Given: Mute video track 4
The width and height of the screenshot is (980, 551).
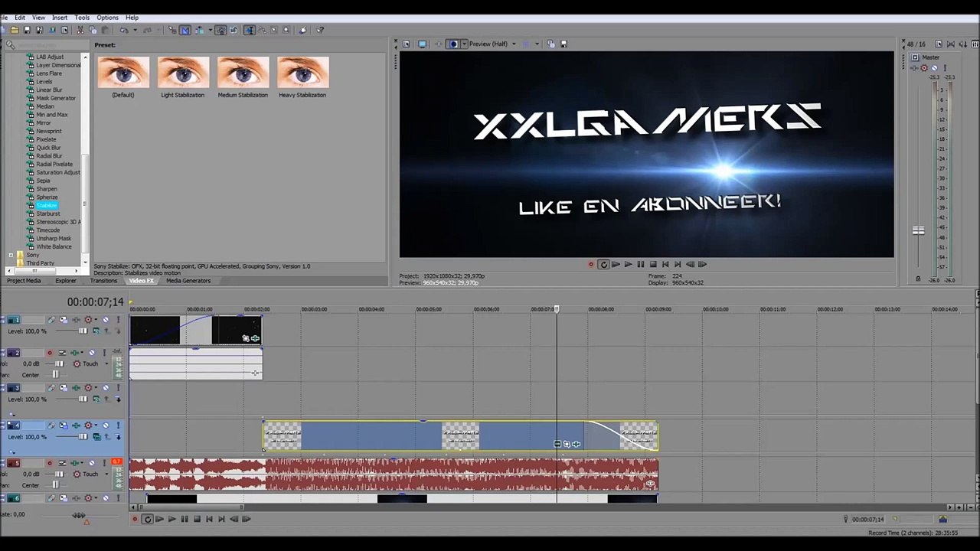Looking at the screenshot, I should tap(106, 425).
